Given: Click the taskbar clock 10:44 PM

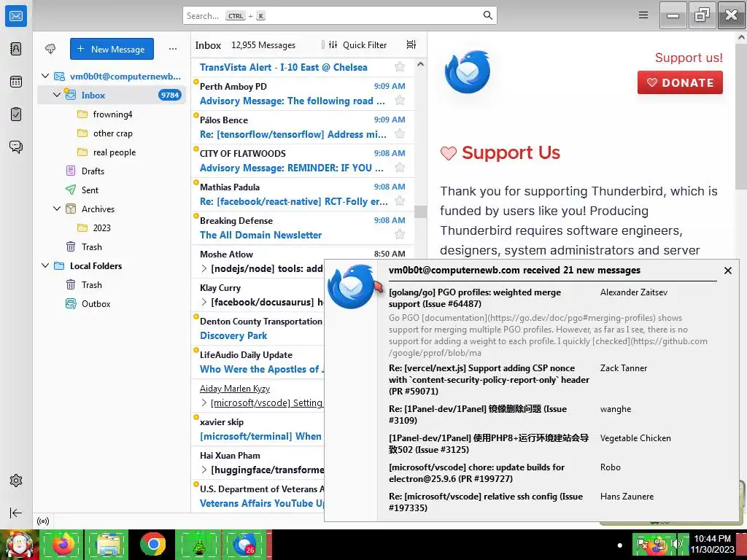Looking at the screenshot, I should coord(712,539).
